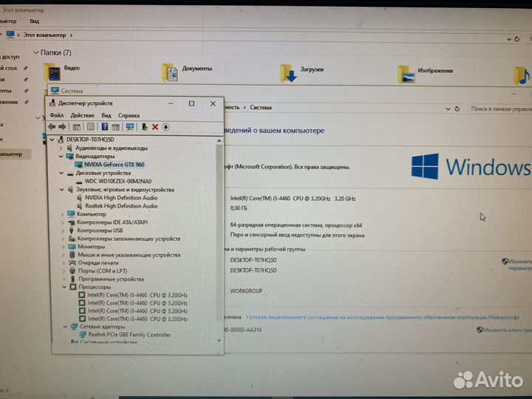Image resolution: width=532 pixels, height=399 pixels.
Task: Click scrollbar down arrow in Device Manager
Action: 219,341
